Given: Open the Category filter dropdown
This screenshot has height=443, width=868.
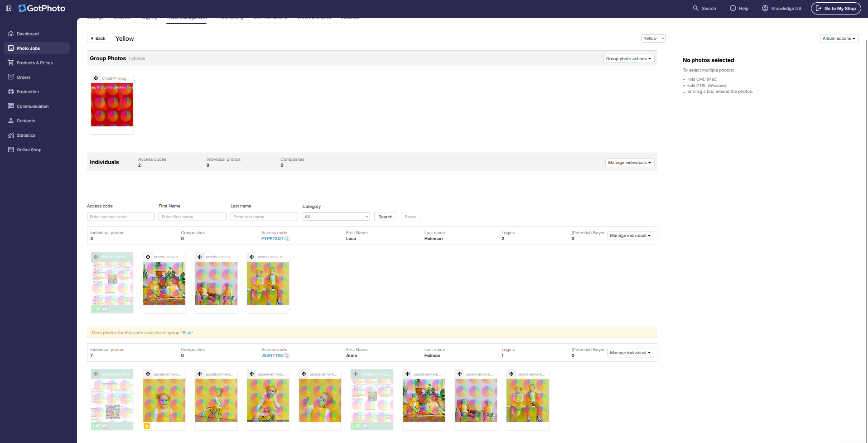Looking at the screenshot, I should (x=336, y=217).
